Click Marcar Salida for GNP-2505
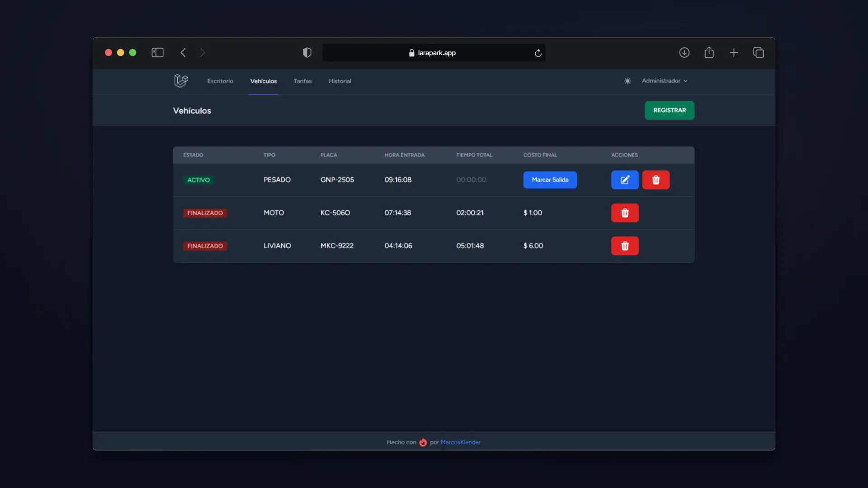 (x=550, y=180)
